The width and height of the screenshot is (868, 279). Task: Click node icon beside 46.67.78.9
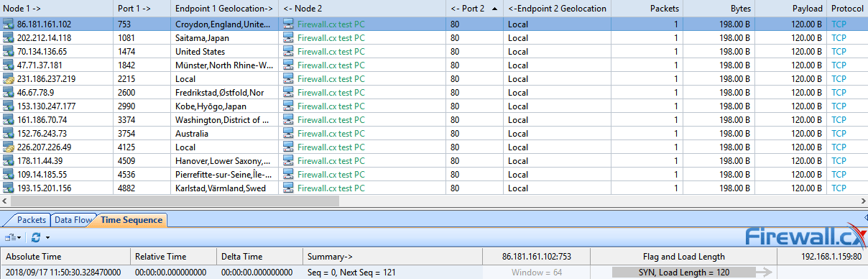click(x=9, y=93)
